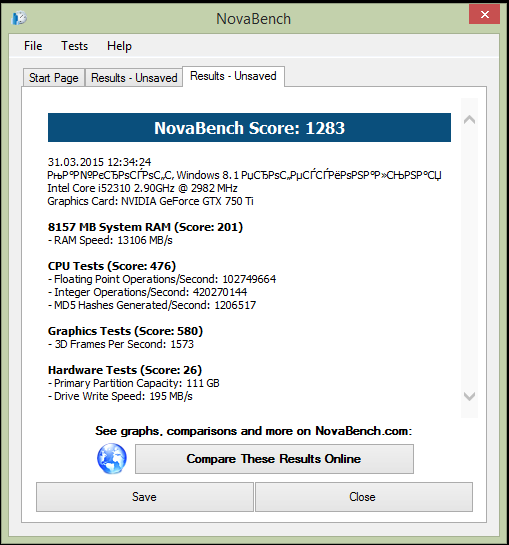Click Graphics Tests (Score: 580) heading
This screenshot has width=509, height=545.
click(125, 331)
